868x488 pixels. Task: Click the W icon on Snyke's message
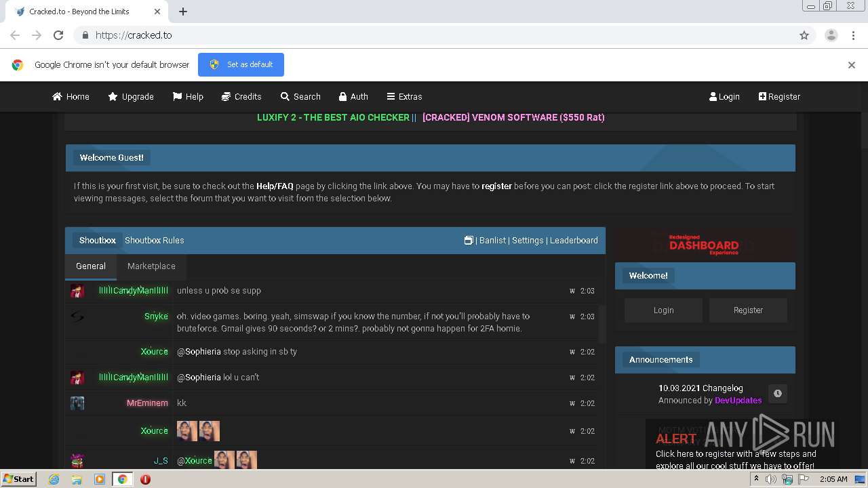[x=572, y=317]
